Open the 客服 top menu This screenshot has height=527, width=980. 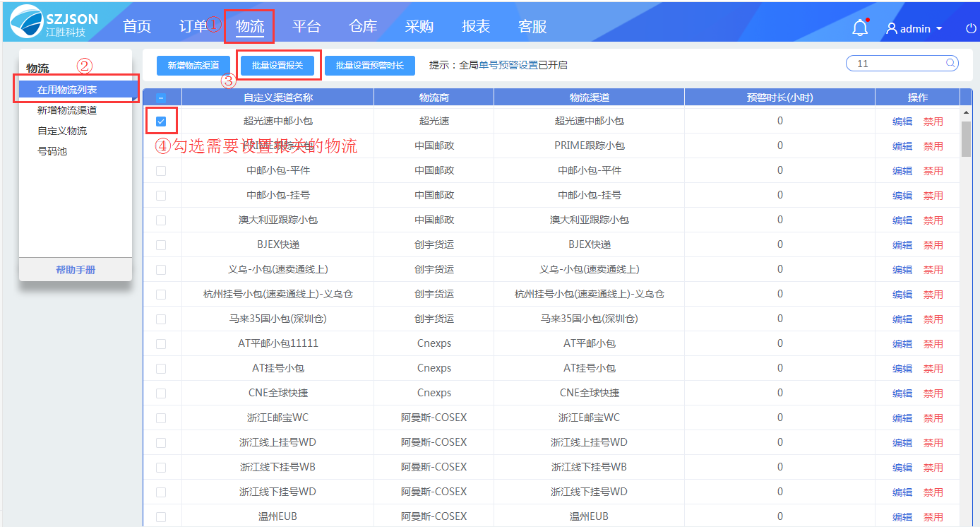click(532, 27)
